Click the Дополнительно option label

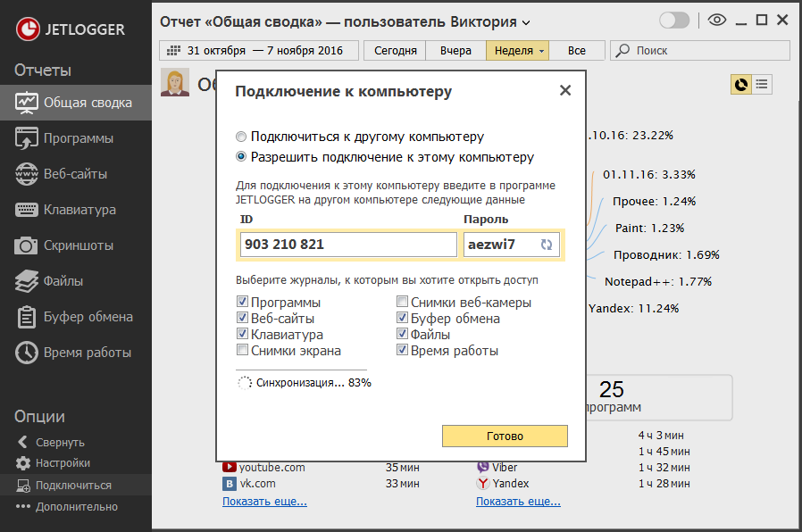click(77, 506)
